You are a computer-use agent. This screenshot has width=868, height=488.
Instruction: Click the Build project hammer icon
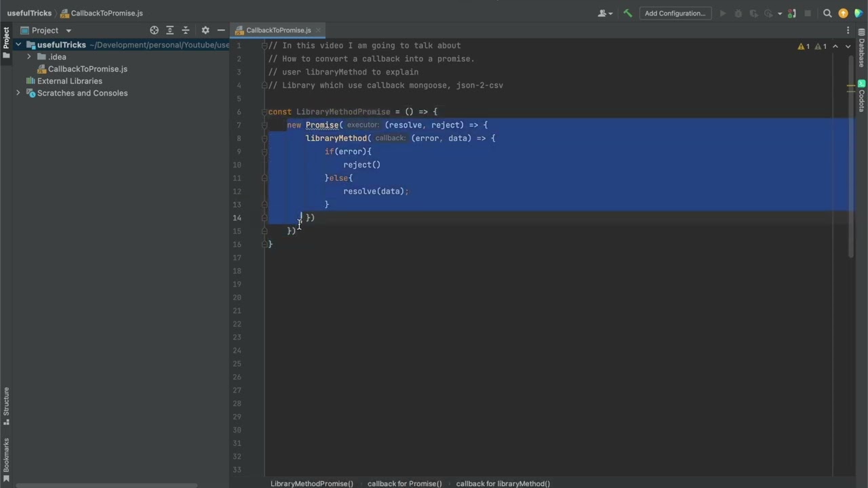(628, 13)
